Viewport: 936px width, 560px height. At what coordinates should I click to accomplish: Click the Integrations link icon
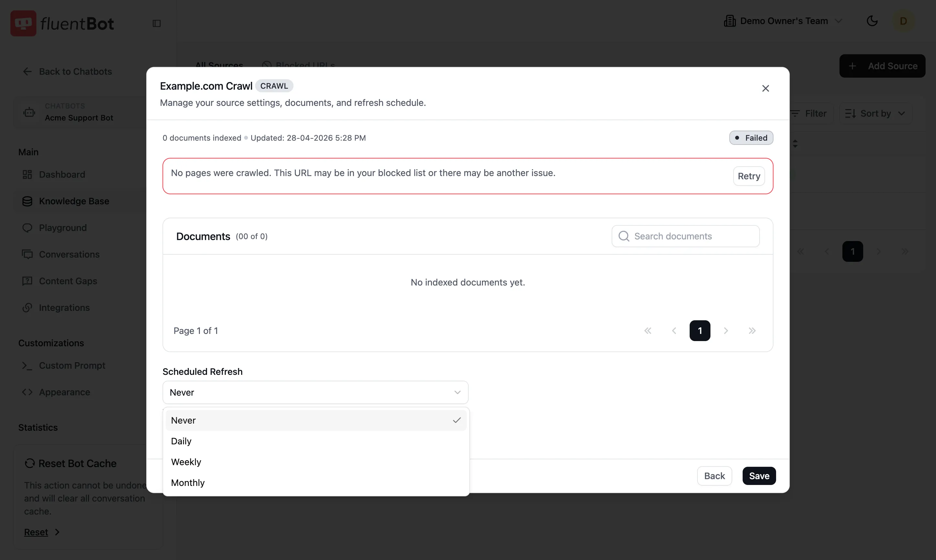[27, 308]
